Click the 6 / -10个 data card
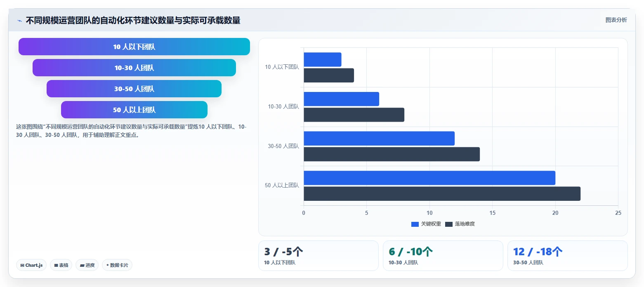Screen dimensions: 644x287 point(443,256)
